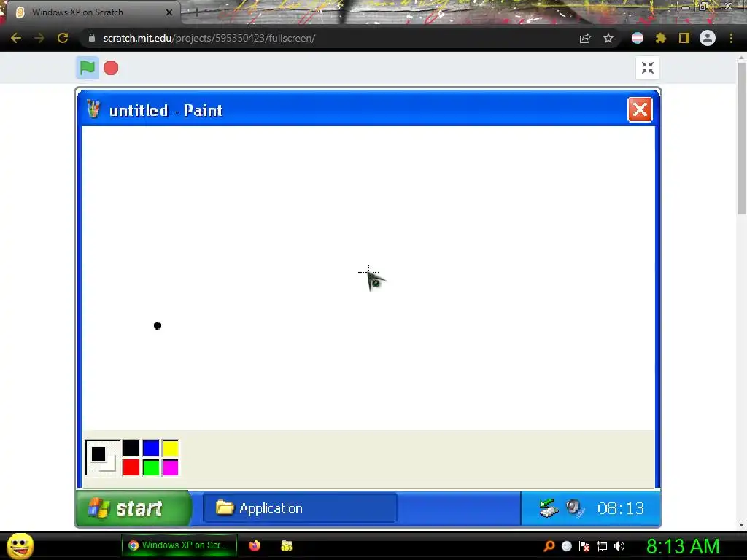Screen dimensions: 747x560
Task: Select the black color swatch in palette
Action: click(x=131, y=448)
